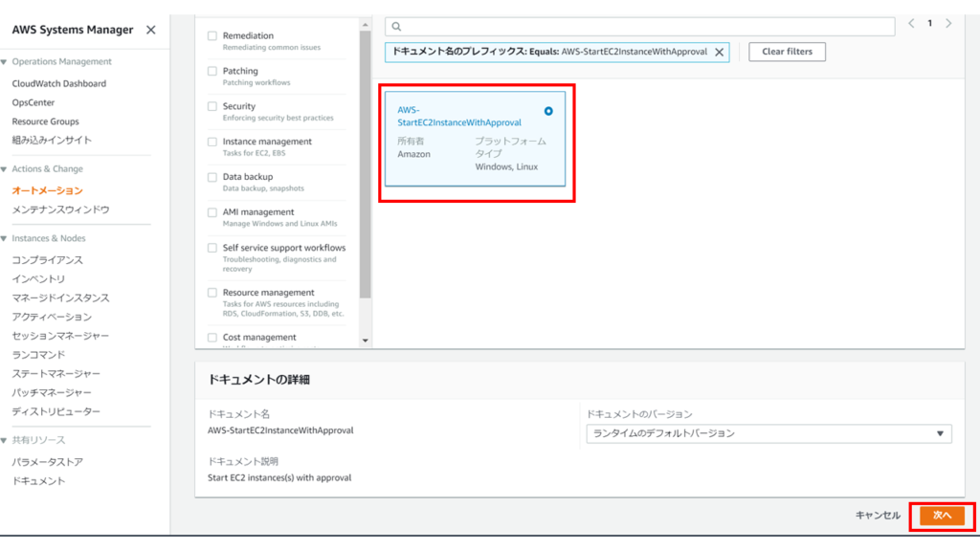Collapse the Operations Management section

pyautogui.click(x=6, y=62)
